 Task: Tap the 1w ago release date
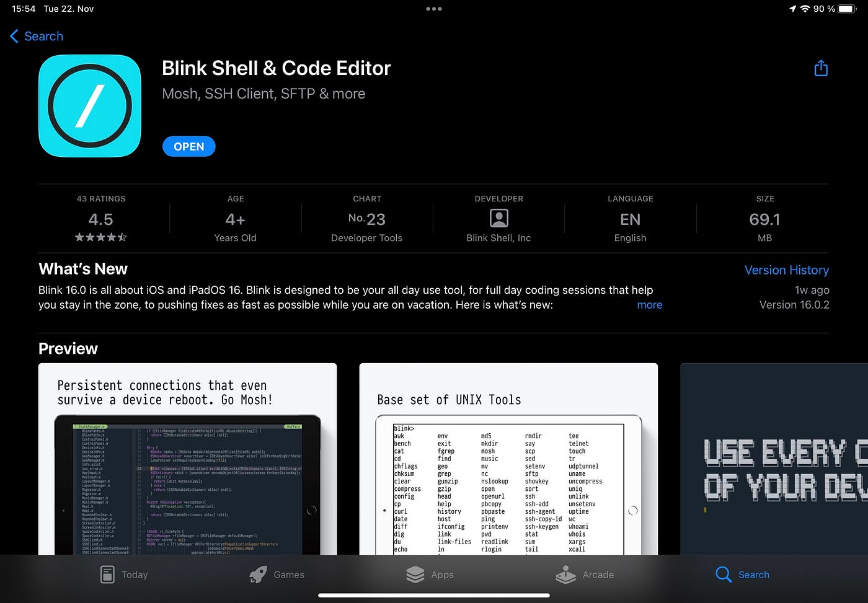pos(812,290)
